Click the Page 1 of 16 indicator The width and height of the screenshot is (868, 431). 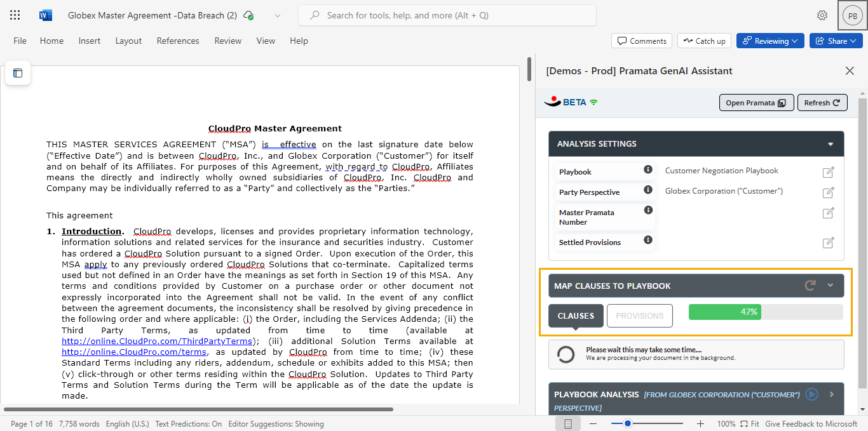pyautogui.click(x=31, y=423)
